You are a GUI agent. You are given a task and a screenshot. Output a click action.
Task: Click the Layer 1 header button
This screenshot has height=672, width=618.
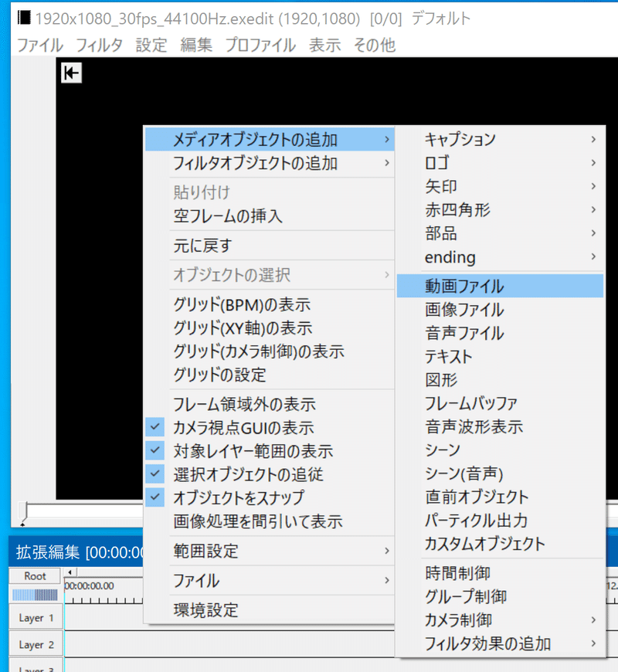[36, 618]
